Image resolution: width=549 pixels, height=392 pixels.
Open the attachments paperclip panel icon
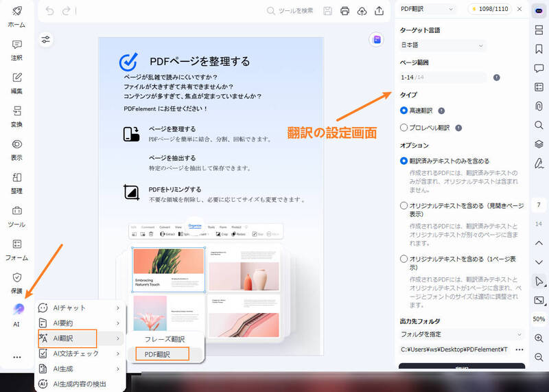tap(539, 106)
